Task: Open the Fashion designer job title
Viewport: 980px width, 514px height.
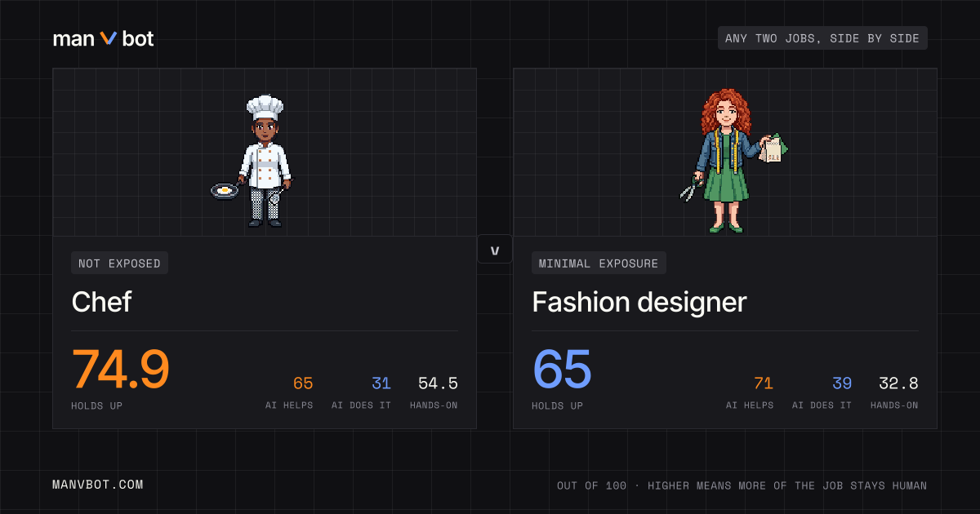Action: click(x=639, y=303)
